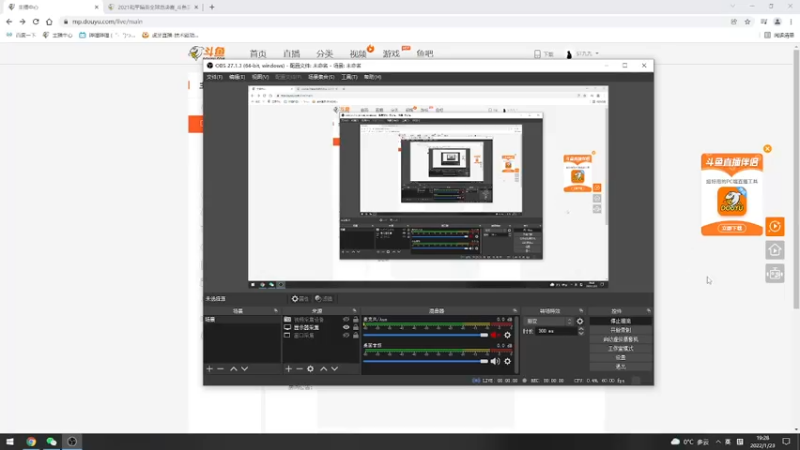The height and width of the screenshot is (450, 800).
Task: Remove selected scene with the minus icon in the Scenes panel
Action: tap(220, 368)
